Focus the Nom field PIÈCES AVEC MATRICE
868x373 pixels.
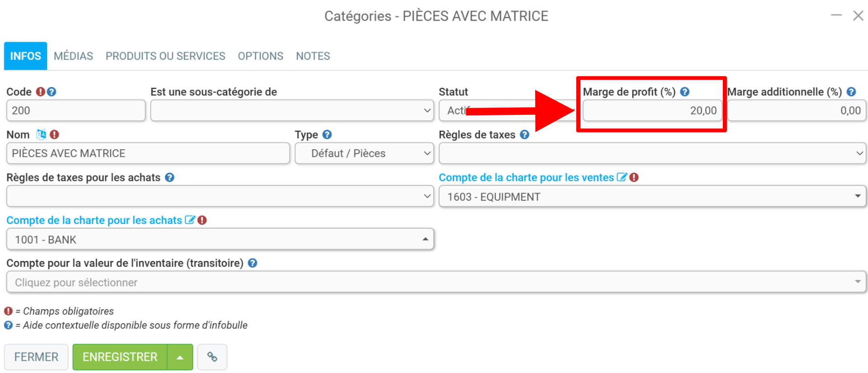click(x=148, y=153)
